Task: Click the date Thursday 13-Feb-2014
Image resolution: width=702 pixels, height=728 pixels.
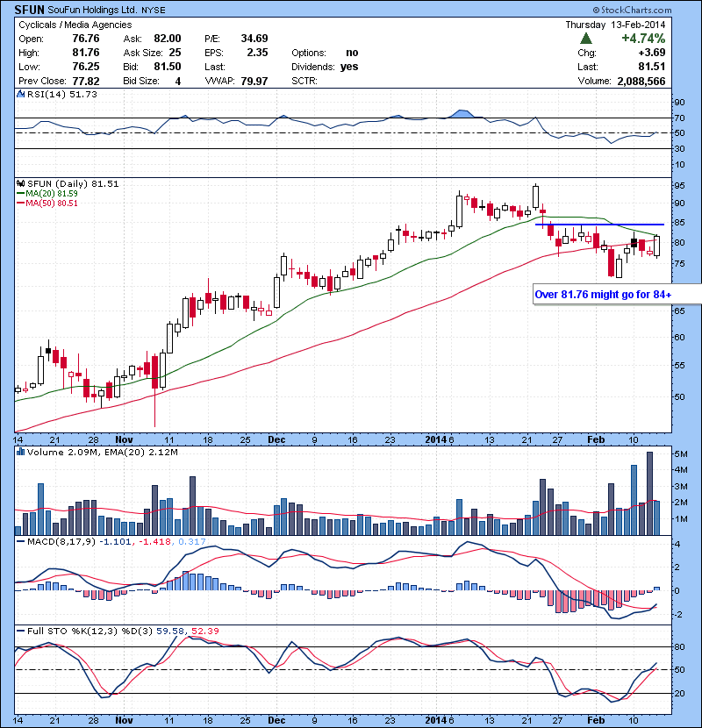Action: tap(615, 25)
